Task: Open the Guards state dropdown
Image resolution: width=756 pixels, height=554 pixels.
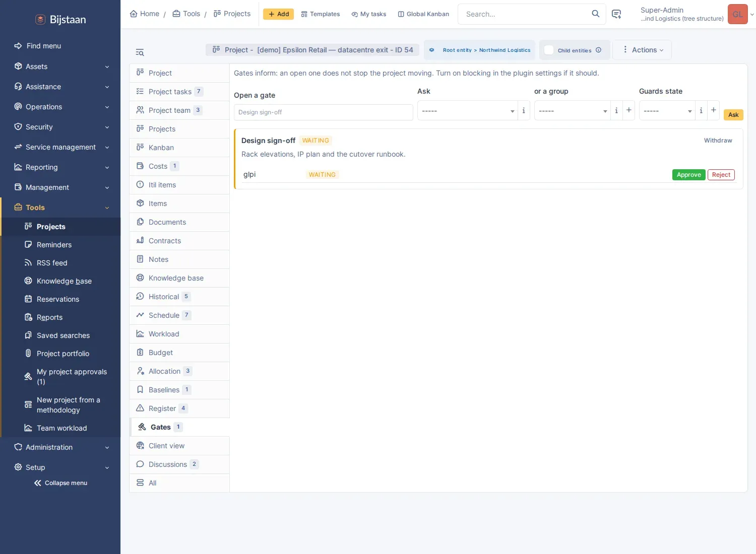Action: (667, 110)
